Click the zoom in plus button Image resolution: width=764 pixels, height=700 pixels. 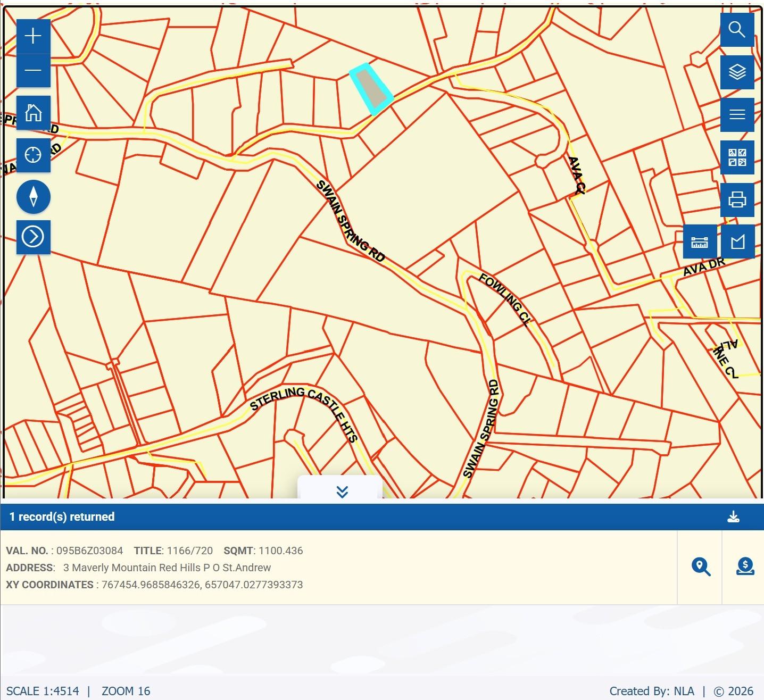pos(33,36)
